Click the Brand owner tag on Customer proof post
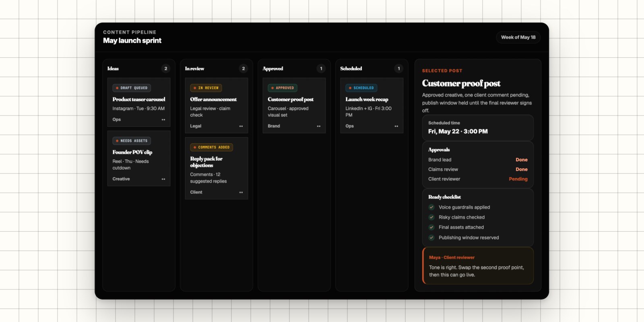 pyautogui.click(x=274, y=126)
